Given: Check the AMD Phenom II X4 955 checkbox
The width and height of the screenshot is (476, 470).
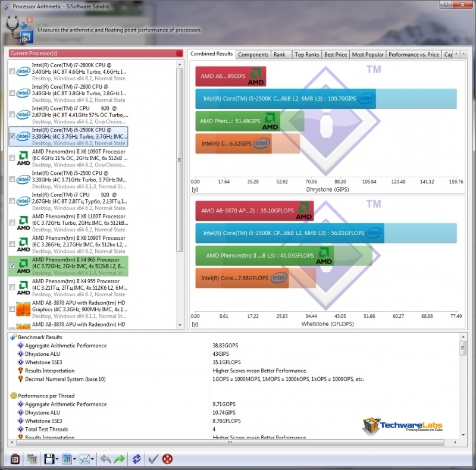Looking at the screenshot, I should (x=12, y=287).
